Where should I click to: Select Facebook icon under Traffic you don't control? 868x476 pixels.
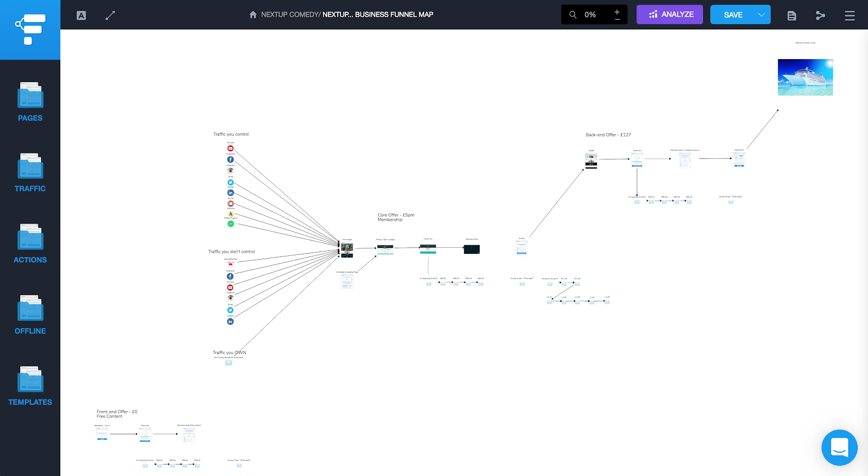point(230,276)
